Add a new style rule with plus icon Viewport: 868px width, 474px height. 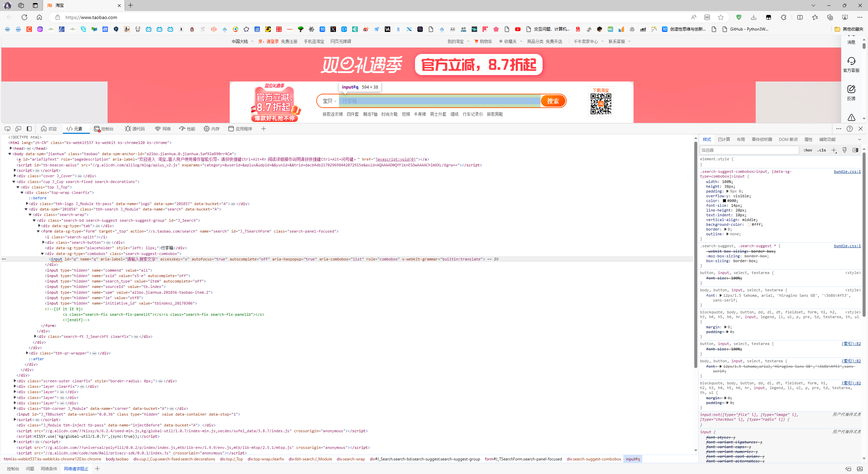coord(834,150)
